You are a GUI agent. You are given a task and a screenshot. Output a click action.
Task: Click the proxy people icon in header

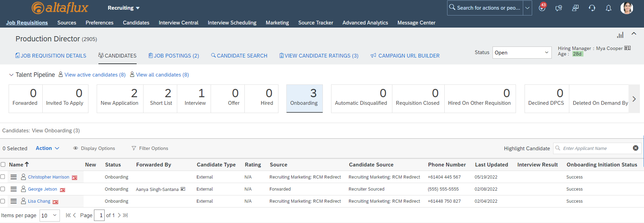575,8
